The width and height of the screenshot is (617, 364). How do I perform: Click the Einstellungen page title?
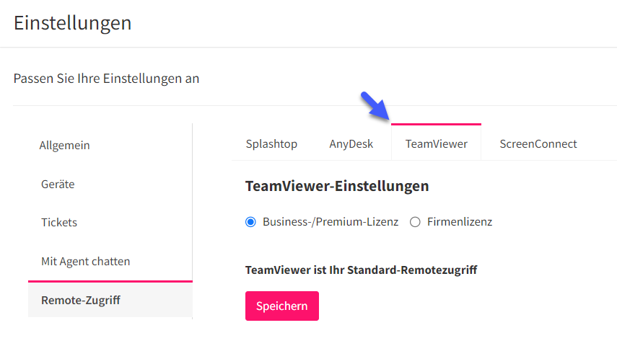click(72, 23)
